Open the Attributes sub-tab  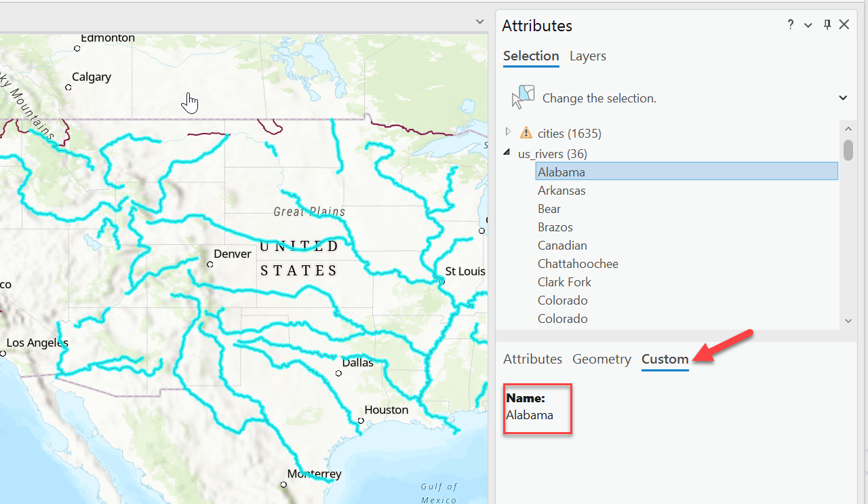[532, 359]
